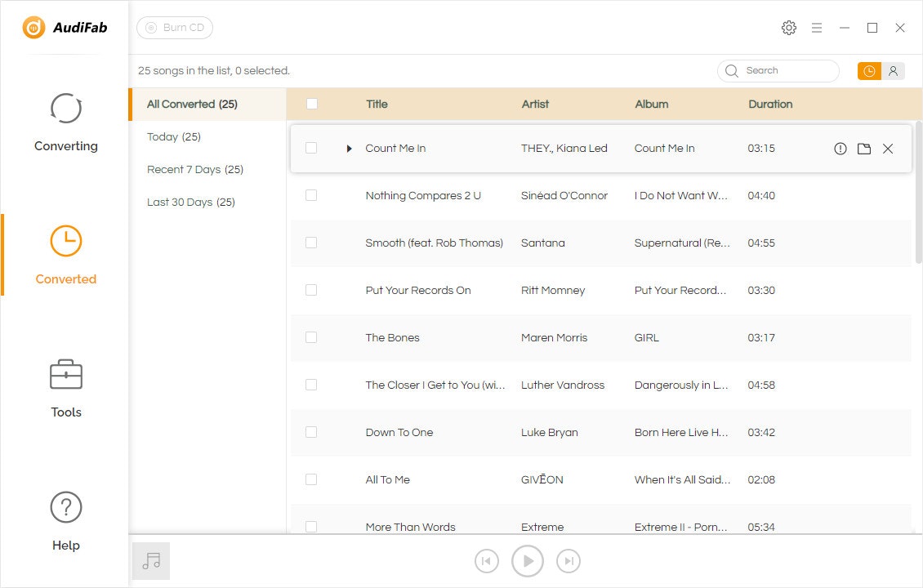Check The Bones checkbox

[311, 337]
